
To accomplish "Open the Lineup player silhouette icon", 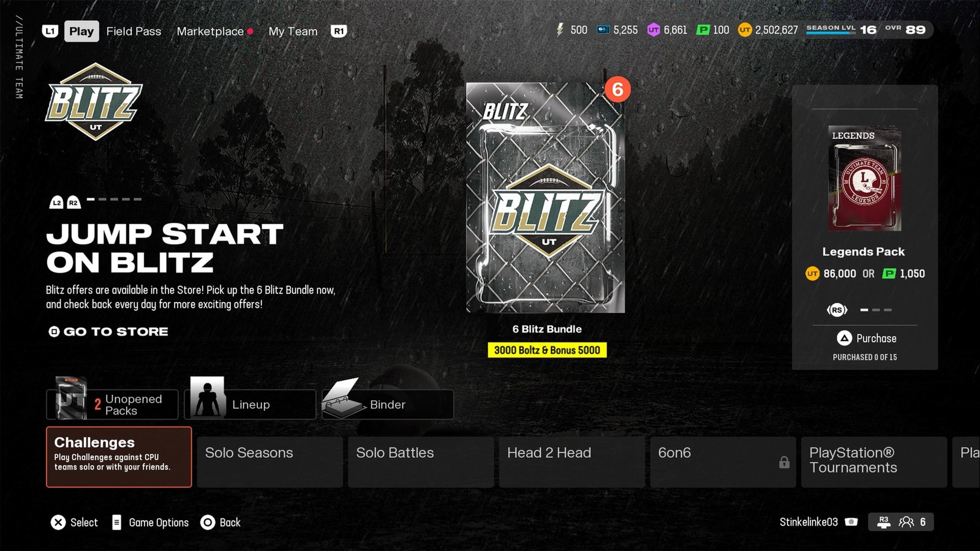I will click(207, 397).
